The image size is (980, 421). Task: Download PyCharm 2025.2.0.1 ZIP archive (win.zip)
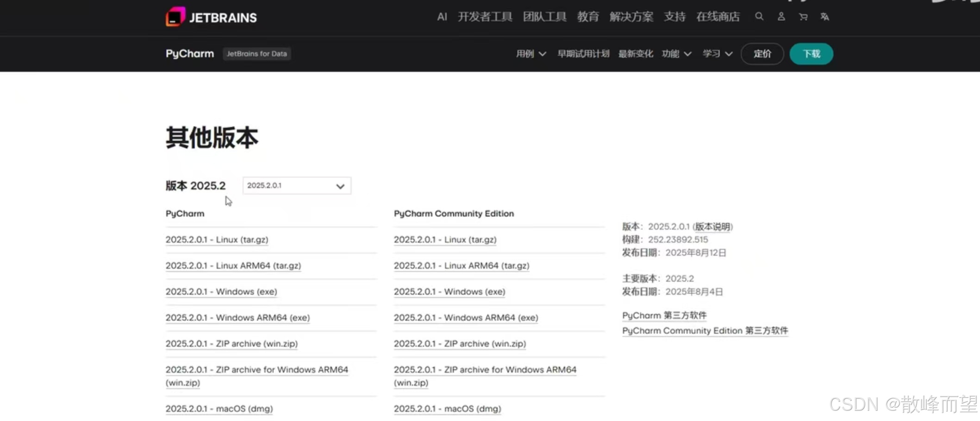(x=232, y=343)
